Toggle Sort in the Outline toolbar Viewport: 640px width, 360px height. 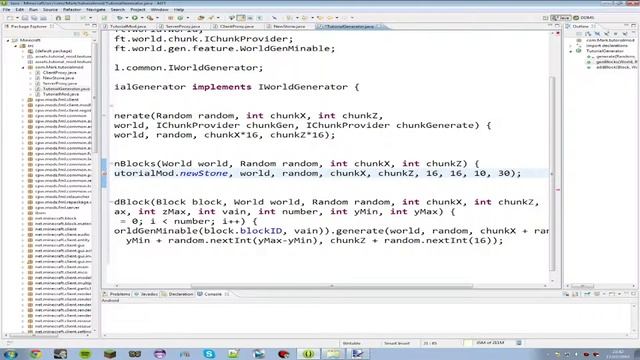[588, 33]
